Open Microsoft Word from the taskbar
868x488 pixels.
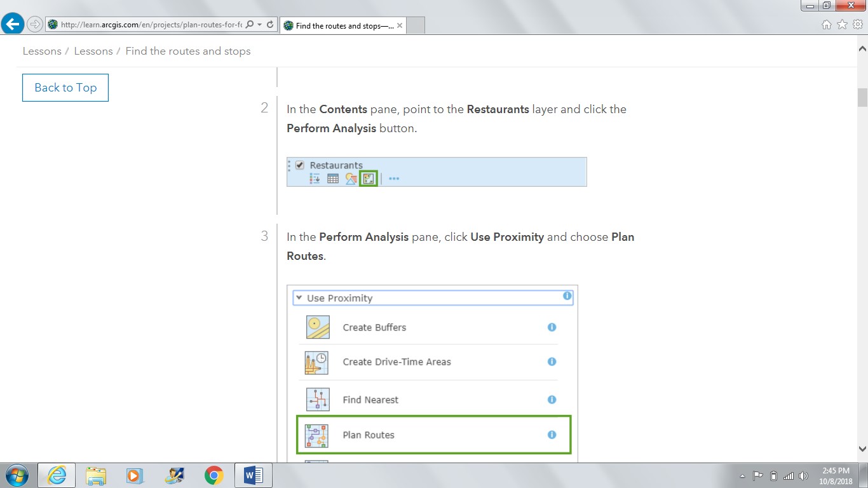tap(254, 475)
